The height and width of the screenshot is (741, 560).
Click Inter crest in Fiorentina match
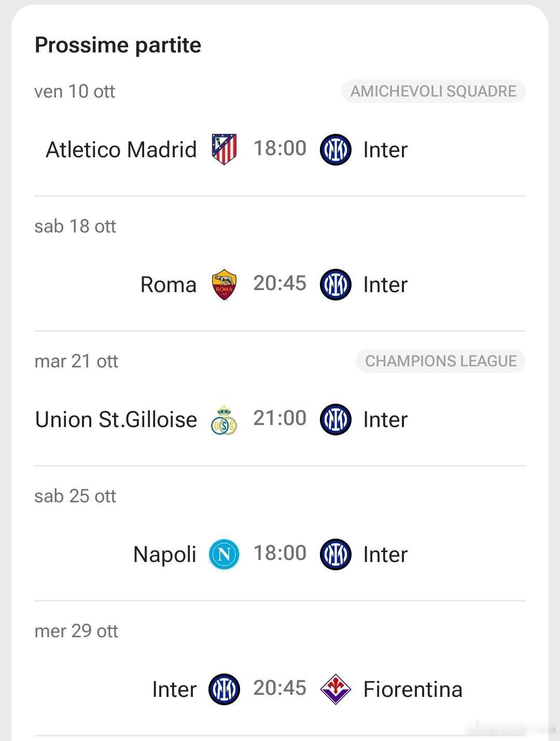224,689
